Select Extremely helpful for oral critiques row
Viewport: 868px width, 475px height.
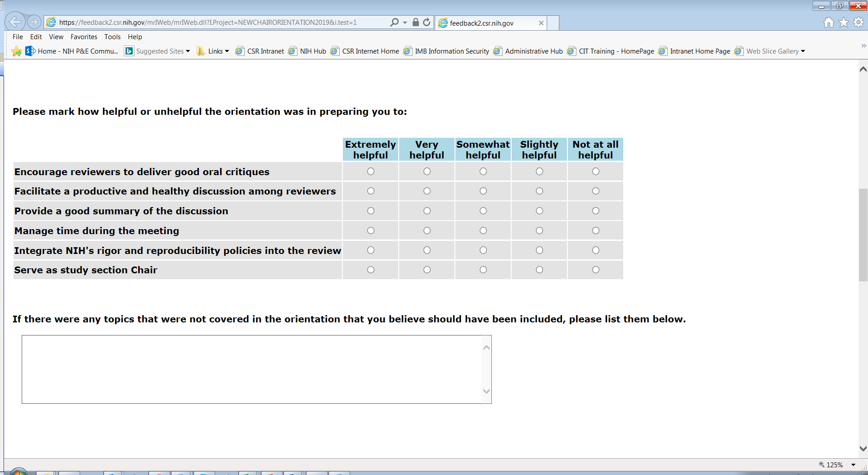[x=371, y=172]
